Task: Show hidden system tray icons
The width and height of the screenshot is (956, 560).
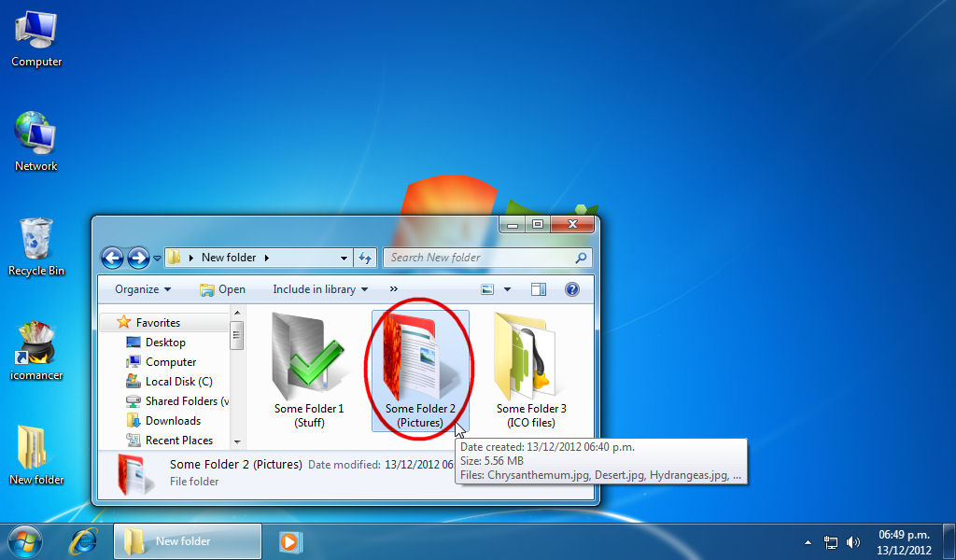Action: (x=808, y=541)
